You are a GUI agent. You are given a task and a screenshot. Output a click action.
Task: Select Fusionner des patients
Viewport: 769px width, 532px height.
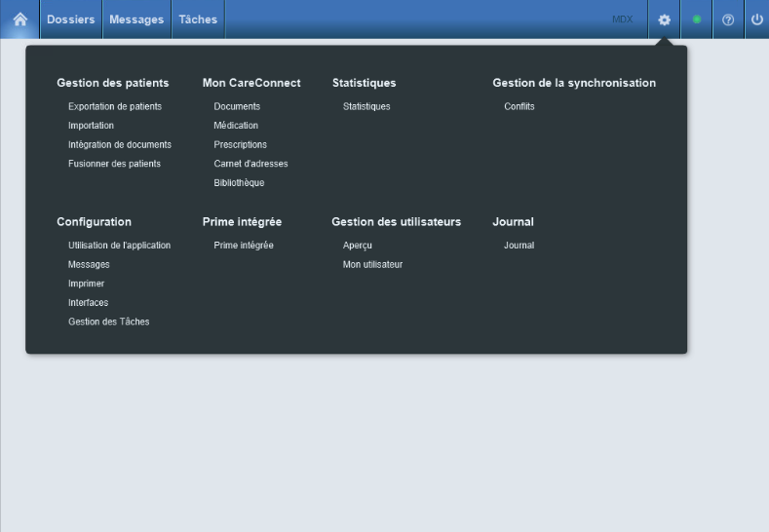point(114,164)
